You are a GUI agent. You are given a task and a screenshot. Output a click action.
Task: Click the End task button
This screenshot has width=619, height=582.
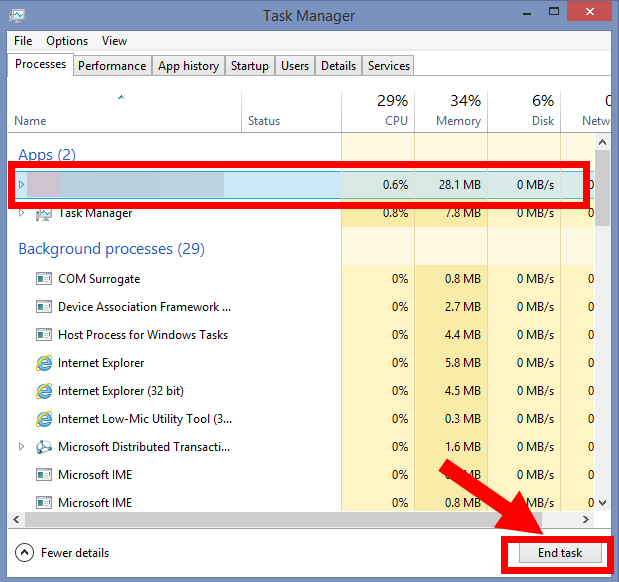pos(560,553)
